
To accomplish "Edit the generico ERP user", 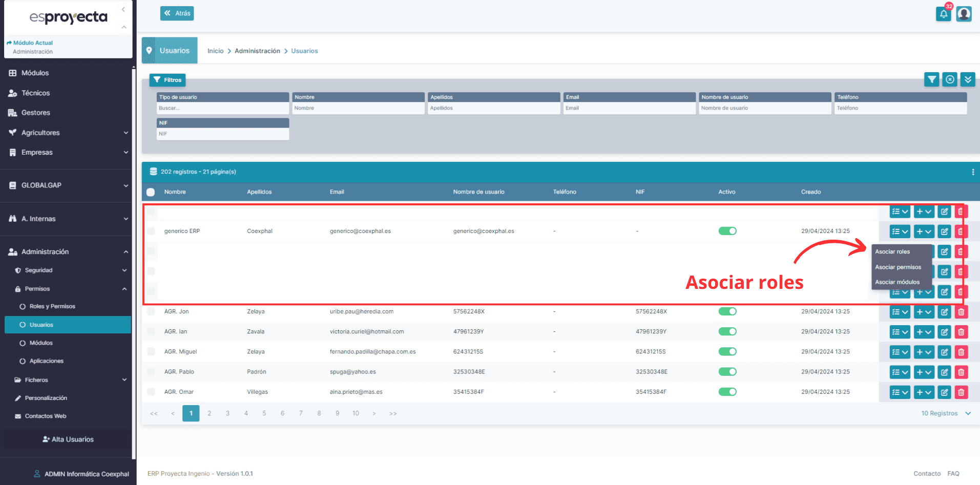I will pos(944,231).
